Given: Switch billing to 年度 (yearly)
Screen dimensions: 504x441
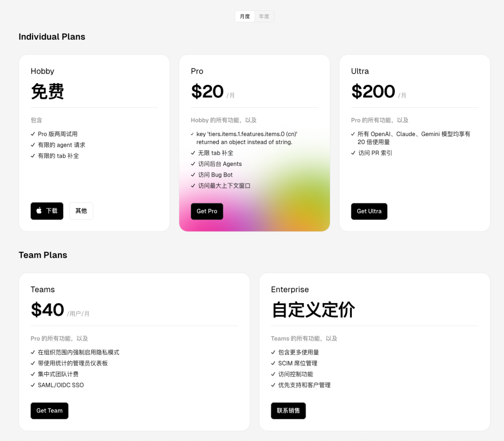Looking at the screenshot, I should pyautogui.click(x=264, y=16).
